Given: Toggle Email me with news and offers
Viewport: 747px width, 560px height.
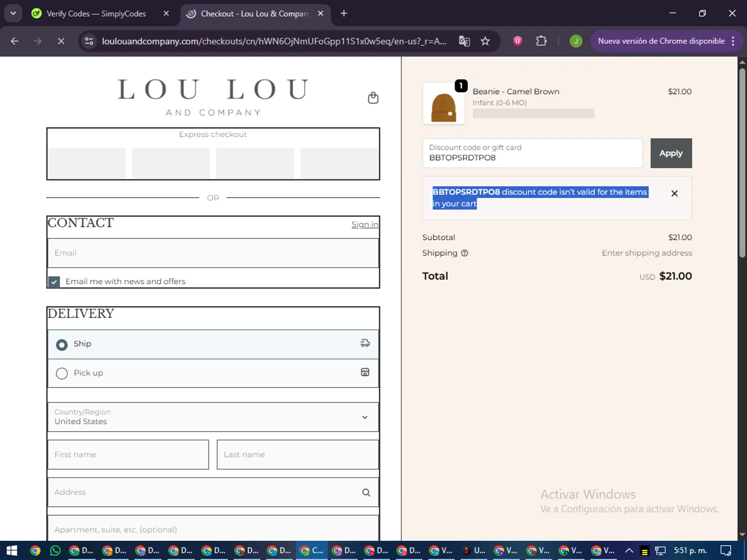Looking at the screenshot, I should [54, 282].
